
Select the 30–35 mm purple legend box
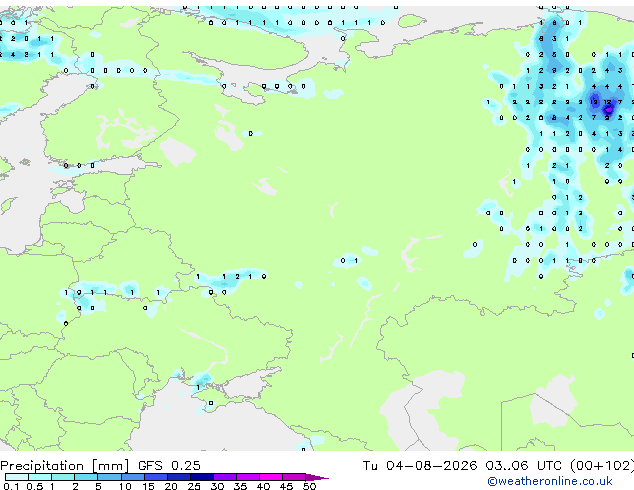[x=224, y=477]
